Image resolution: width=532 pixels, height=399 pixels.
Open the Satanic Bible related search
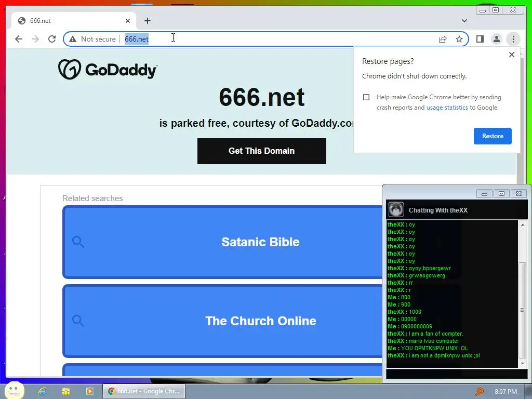[x=260, y=242]
